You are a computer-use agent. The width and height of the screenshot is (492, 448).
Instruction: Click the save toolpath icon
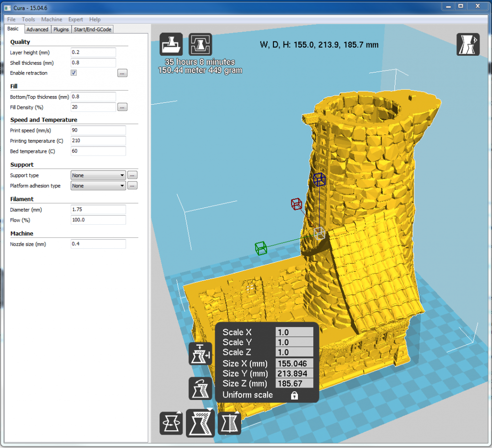(200, 45)
